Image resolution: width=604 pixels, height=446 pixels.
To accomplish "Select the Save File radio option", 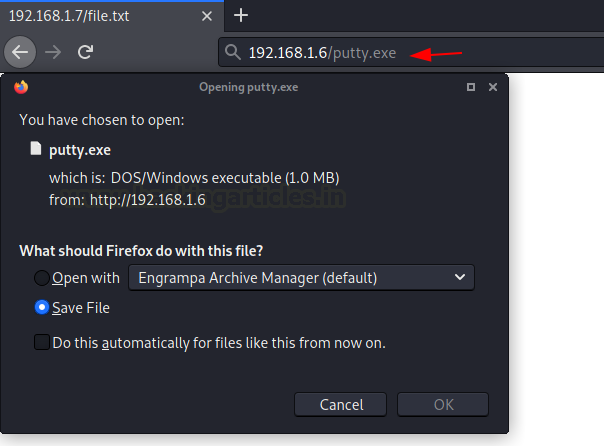I will click(42, 307).
